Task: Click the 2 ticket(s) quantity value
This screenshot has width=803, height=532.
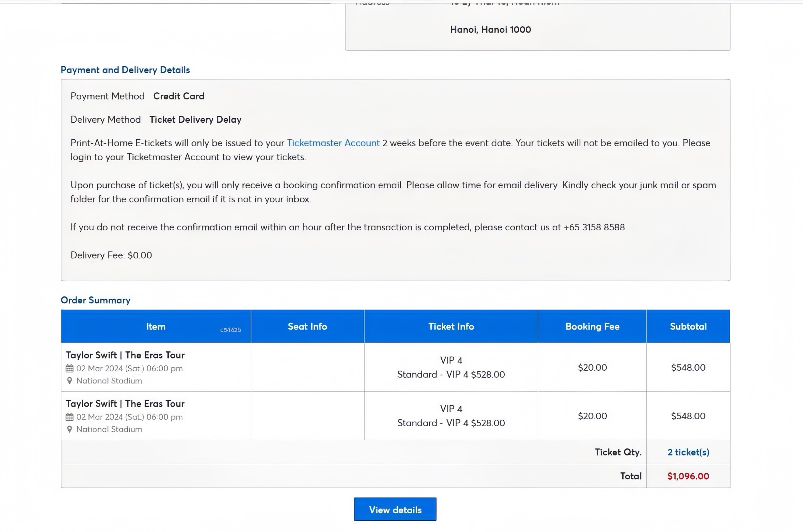Action: (688, 452)
